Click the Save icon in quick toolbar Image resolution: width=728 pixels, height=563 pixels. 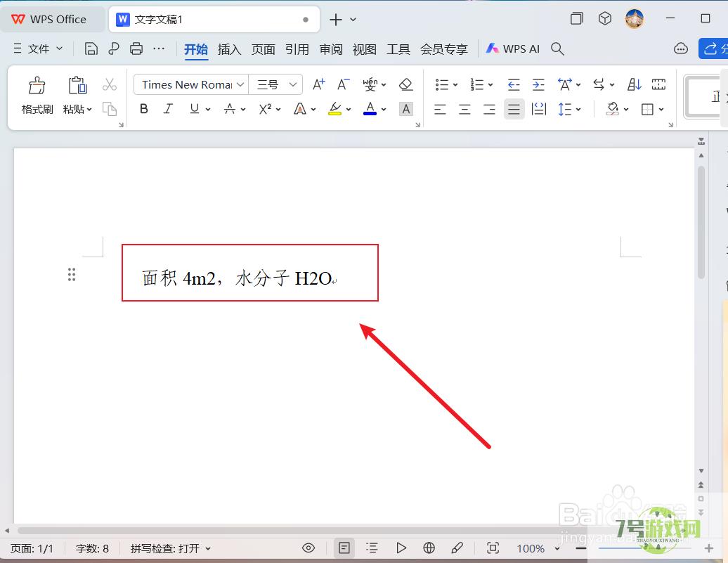(91, 48)
